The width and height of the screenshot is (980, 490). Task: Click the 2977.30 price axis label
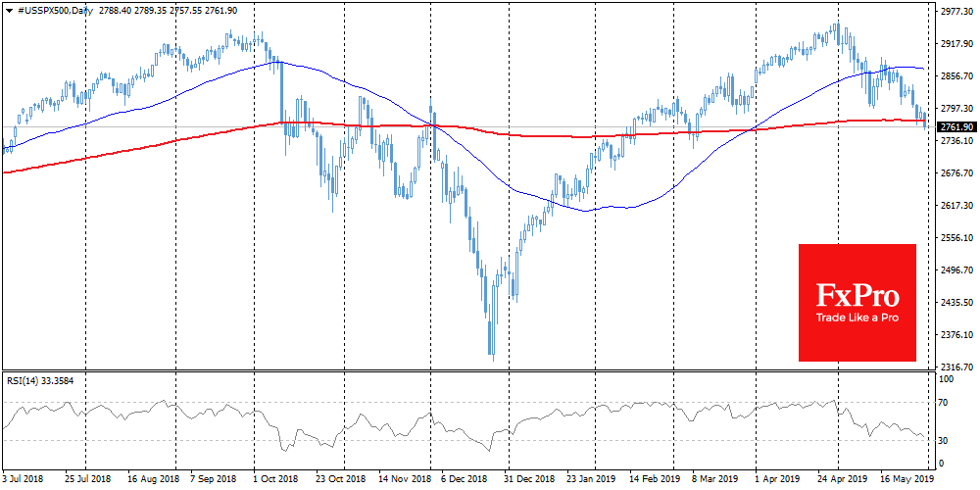[x=956, y=13]
